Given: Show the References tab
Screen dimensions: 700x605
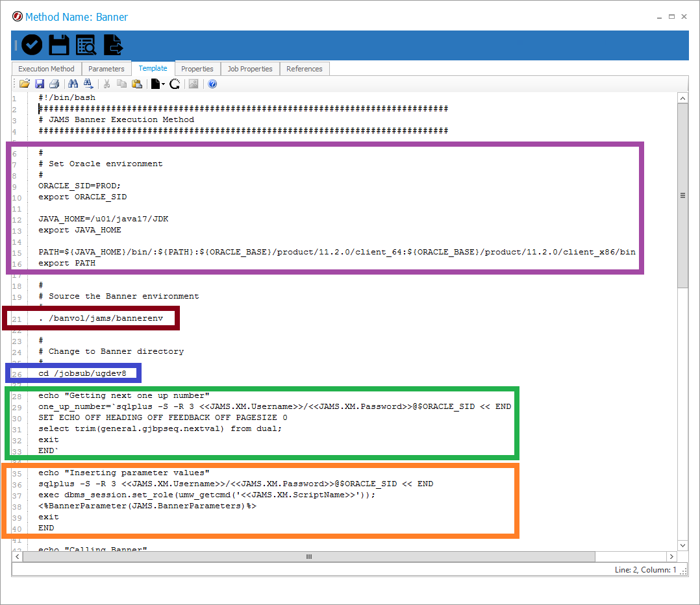Looking at the screenshot, I should pos(305,69).
